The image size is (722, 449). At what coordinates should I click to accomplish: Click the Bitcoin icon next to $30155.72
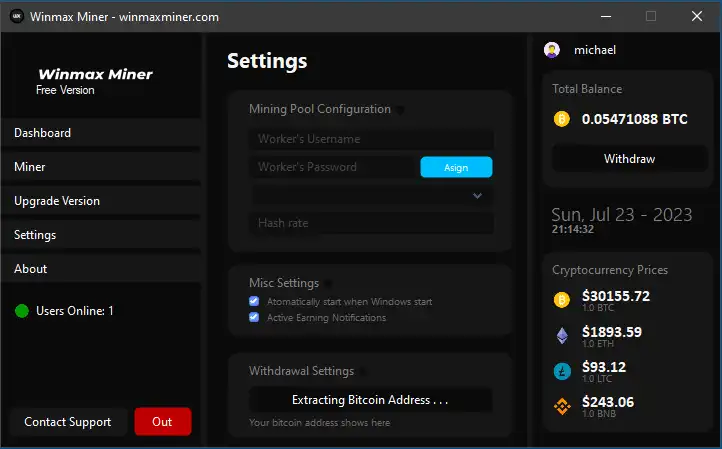(561, 300)
